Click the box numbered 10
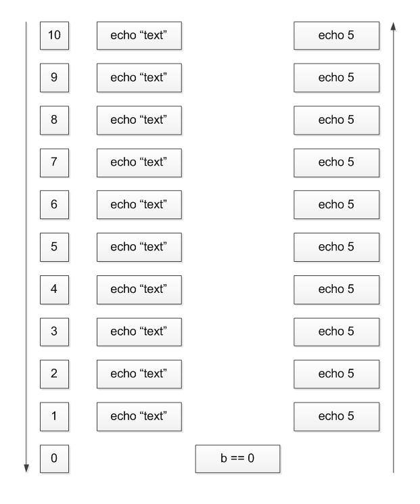This screenshot has height=504, width=420. tap(54, 36)
